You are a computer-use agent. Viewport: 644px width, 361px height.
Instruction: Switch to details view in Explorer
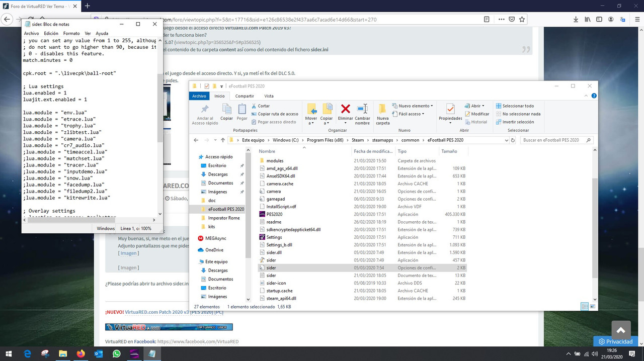point(585,306)
